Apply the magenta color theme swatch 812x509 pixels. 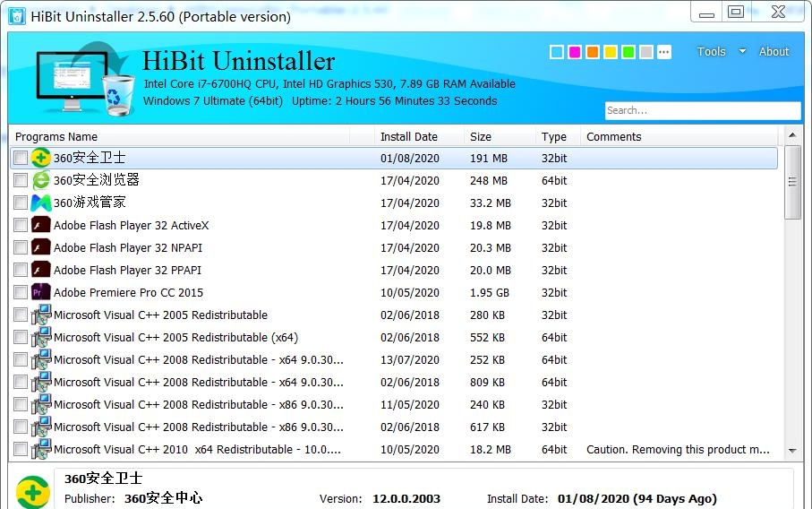click(x=575, y=52)
